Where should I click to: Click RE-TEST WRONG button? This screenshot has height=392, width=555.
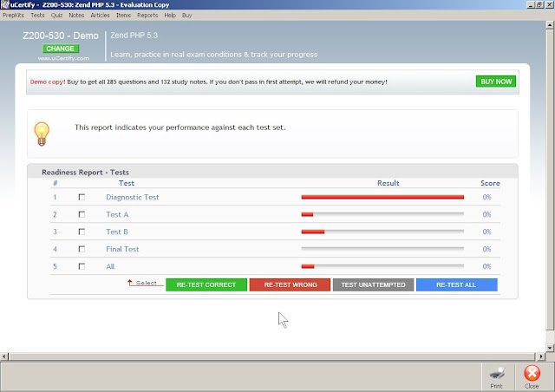(290, 284)
